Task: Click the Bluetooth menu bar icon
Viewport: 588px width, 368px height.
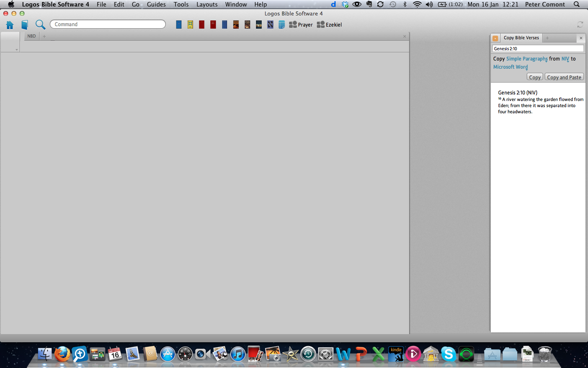Action: click(405, 4)
